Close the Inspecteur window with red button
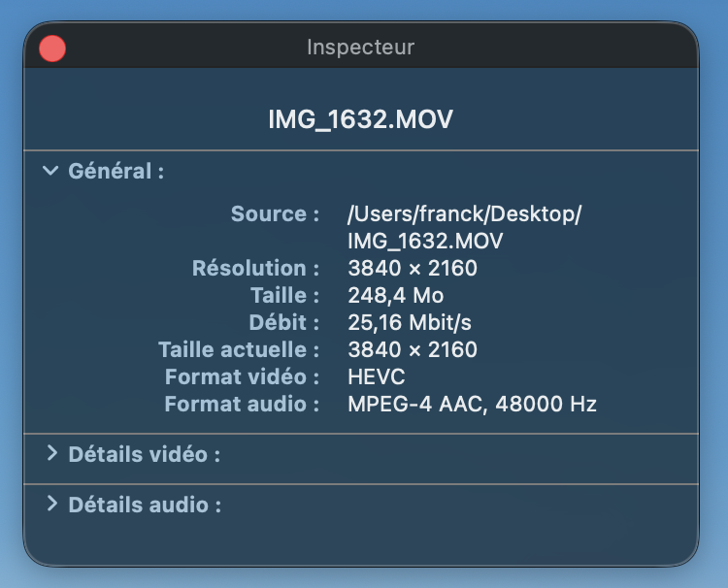 (x=52, y=48)
